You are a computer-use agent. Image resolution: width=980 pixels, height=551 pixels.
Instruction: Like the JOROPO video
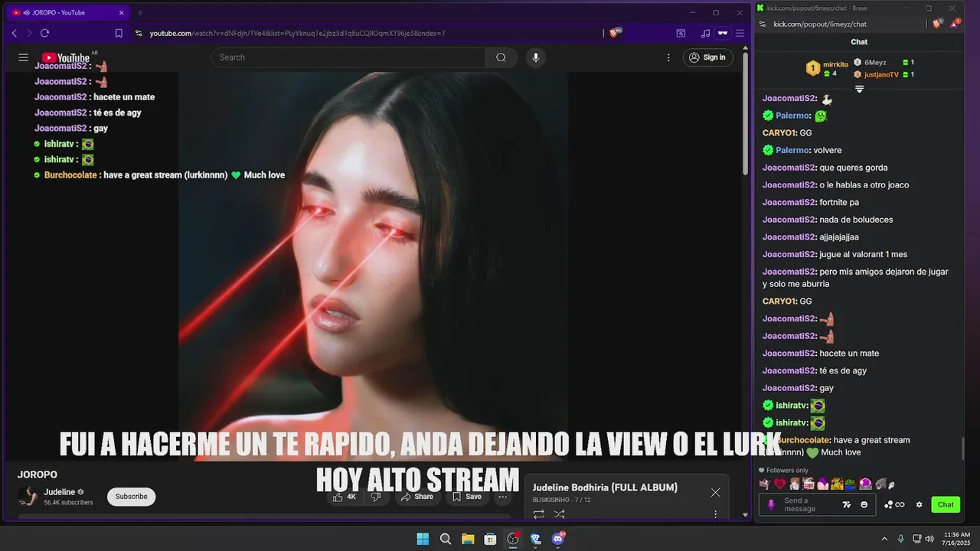pyautogui.click(x=344, y=497)
